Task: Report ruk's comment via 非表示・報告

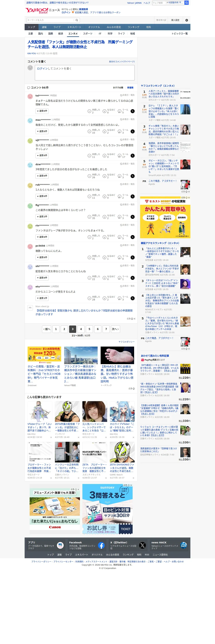Action: (x=127, y=184)
